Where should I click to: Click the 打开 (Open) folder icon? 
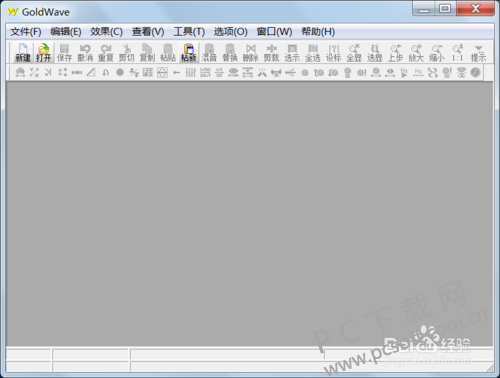44,53
